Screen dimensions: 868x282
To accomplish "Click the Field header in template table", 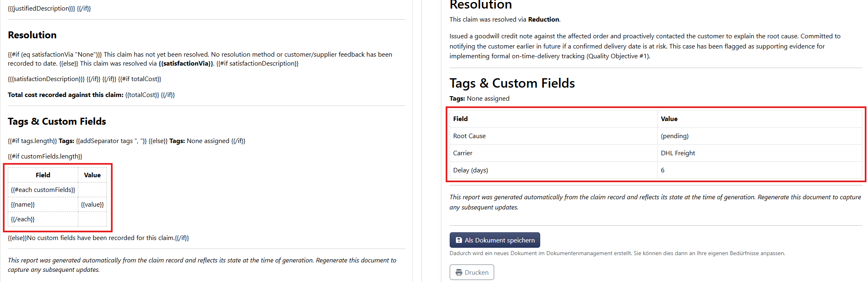I will click(43, 175).
